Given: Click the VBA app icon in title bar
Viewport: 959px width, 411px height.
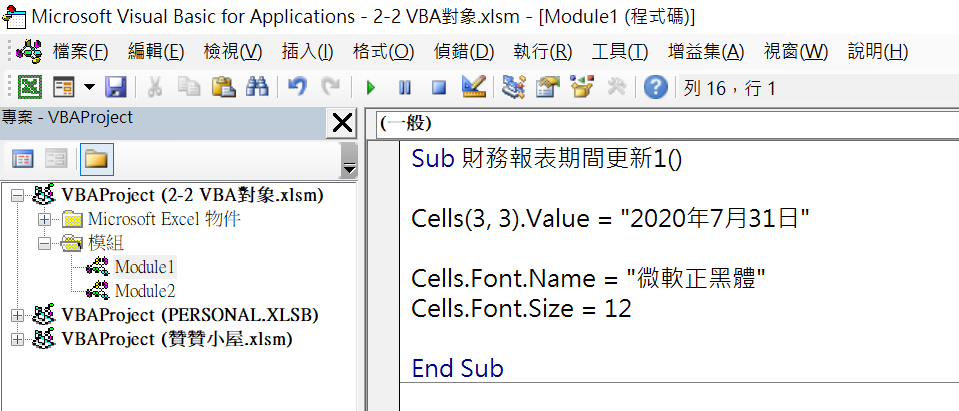Looking at the screenshot, I should click(13, 17).
